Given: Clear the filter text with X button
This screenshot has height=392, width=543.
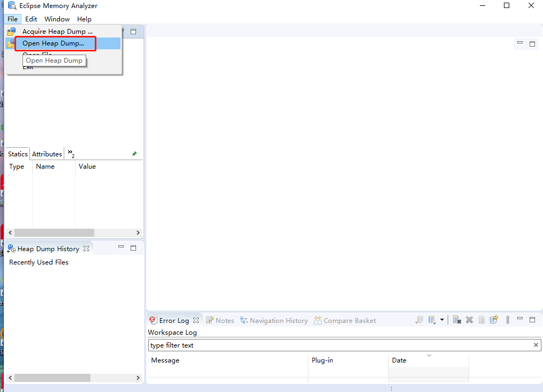Looking at the screenshot, I should [x=536, y=345].
